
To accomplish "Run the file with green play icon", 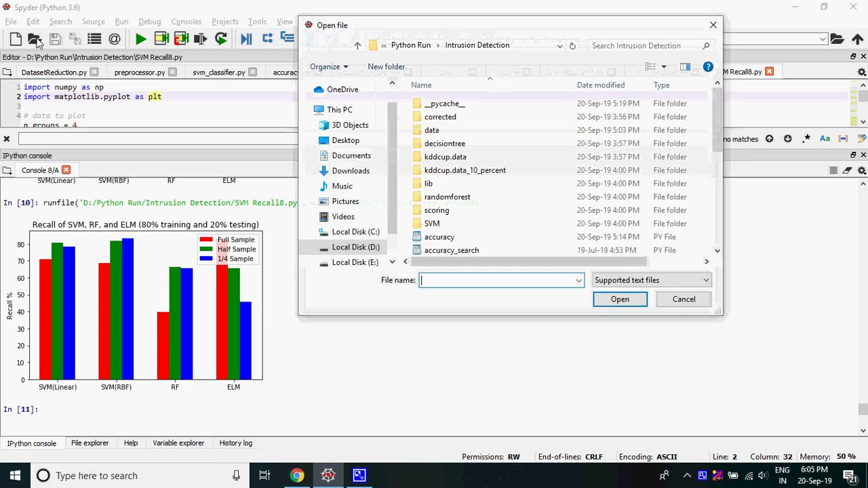I will point(140,39).
